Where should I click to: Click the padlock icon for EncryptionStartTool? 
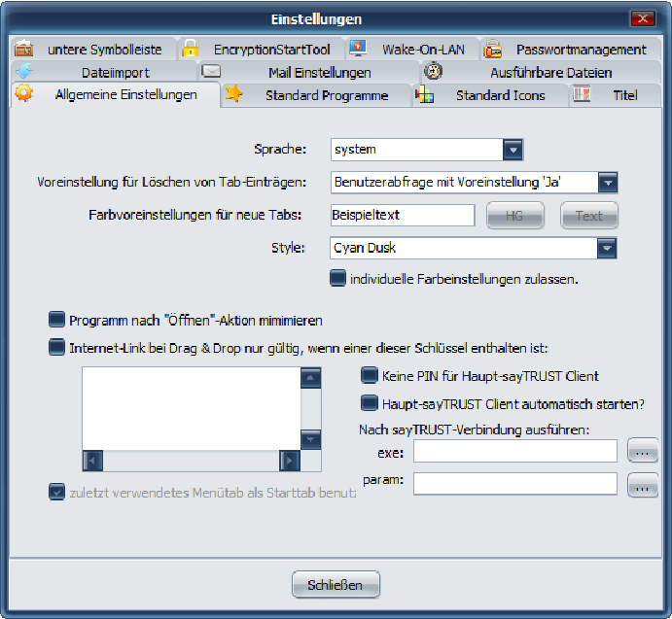click(x=191, y=50)
